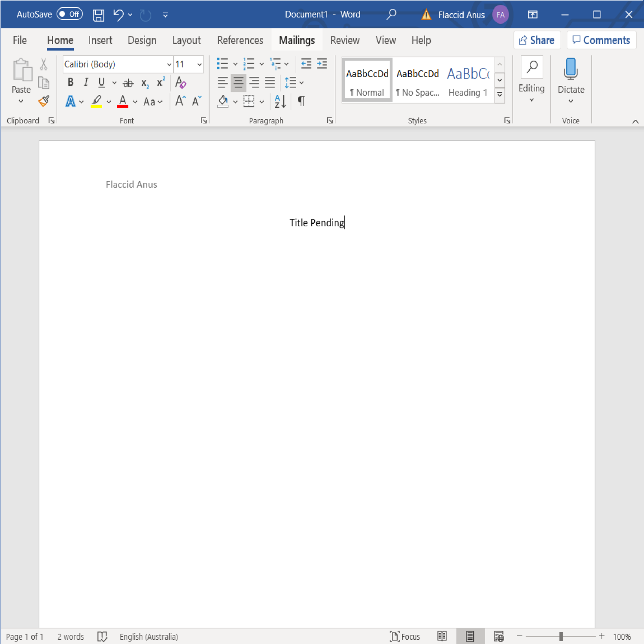Apply strikethrough formatting icon

pos(128,83)
